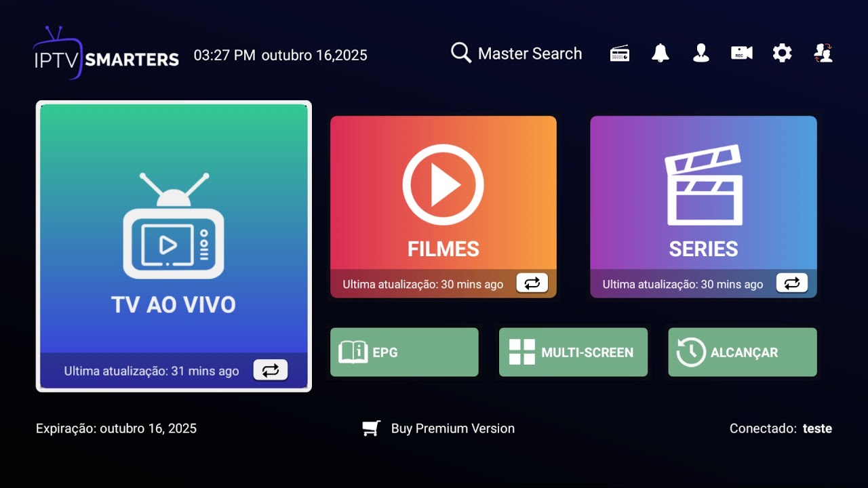The width and height of the screenshot is (868, 488).
Task: Open the EPG guide button
Action: pyautogui.click(x=404, y=352)
